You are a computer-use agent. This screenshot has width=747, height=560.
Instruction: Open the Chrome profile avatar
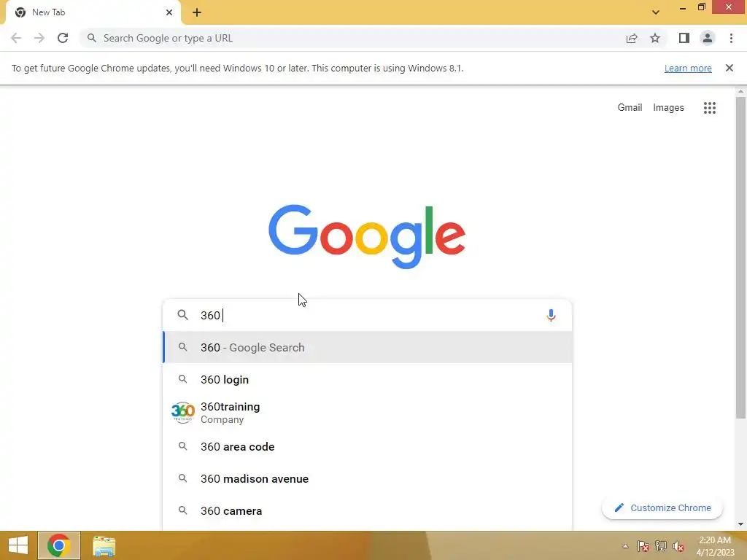pos(708,38)
